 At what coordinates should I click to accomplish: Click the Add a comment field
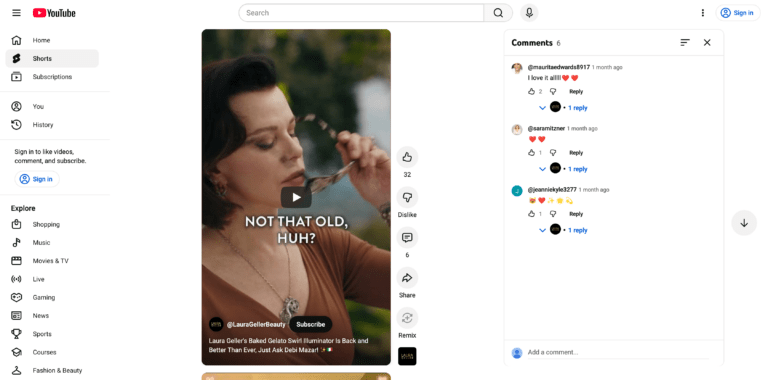(618, 352)
